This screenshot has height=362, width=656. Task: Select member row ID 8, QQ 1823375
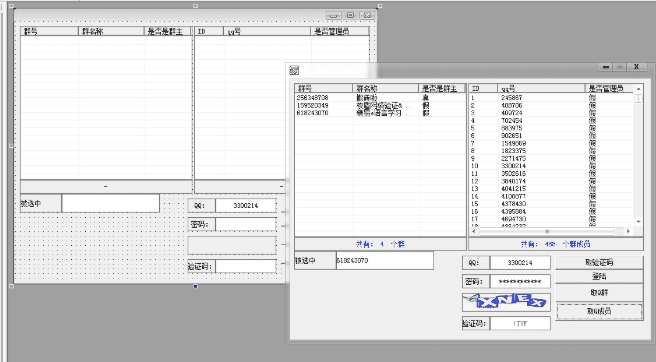[x=551, y=151]
